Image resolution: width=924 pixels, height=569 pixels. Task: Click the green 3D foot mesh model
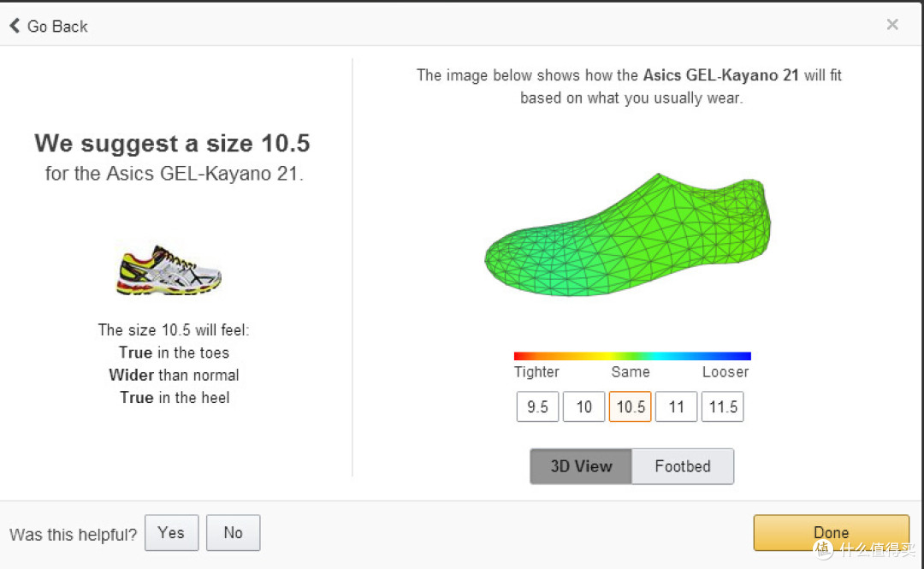point(628,236)
